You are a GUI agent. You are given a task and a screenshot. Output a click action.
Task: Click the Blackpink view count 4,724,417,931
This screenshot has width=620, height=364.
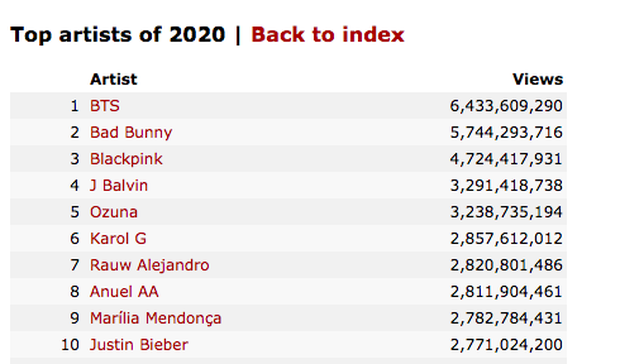pyautogui.click(x=506, y=159)
